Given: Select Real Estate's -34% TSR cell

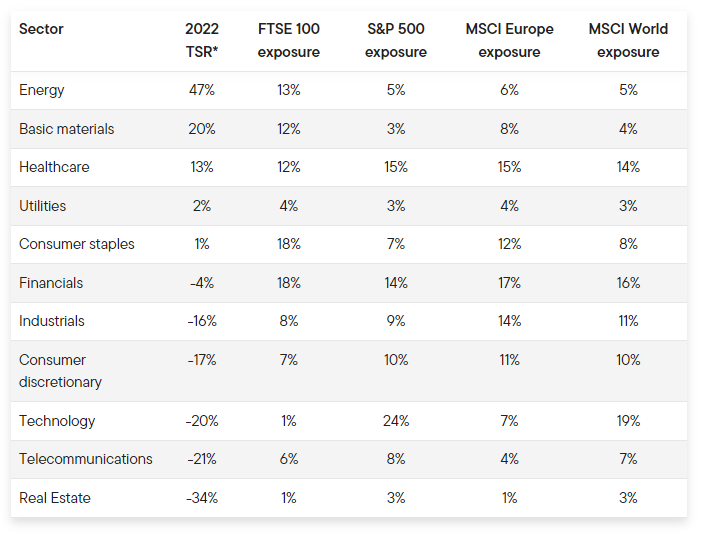Looking at the screenshot, I should coord(202,498).
